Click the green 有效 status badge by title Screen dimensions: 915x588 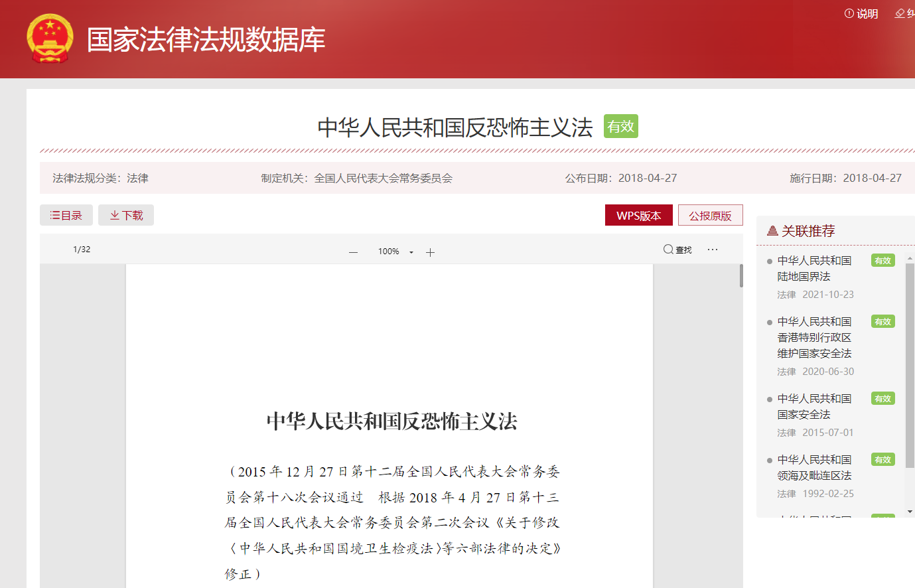(x=620, y=126)
